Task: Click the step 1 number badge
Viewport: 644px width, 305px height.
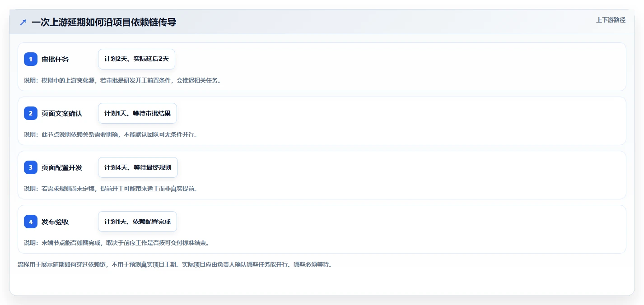Action: (x=31, y=59)
